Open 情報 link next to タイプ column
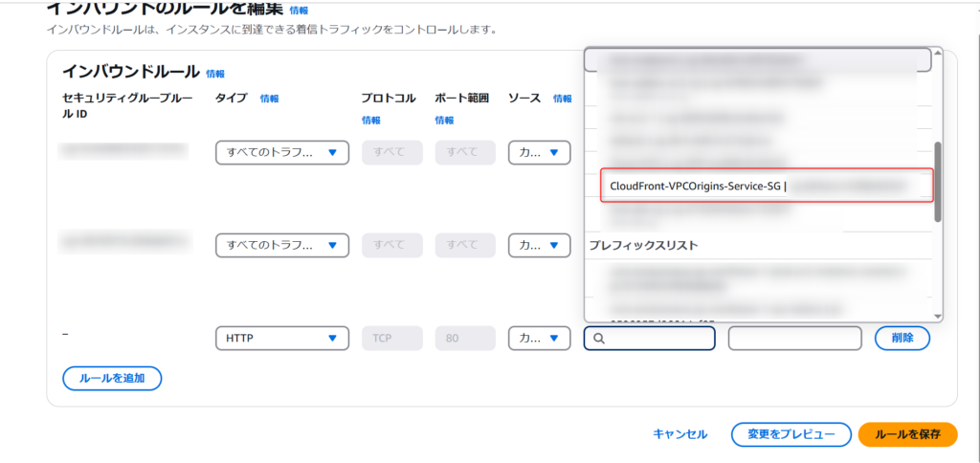The height and width of the screenshot is (463, 980). coord(270,99)
